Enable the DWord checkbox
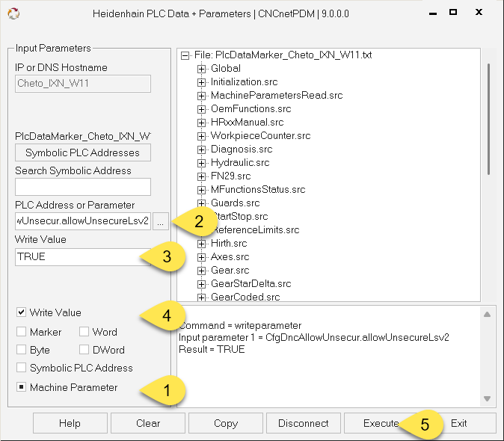 pos(84,350)
